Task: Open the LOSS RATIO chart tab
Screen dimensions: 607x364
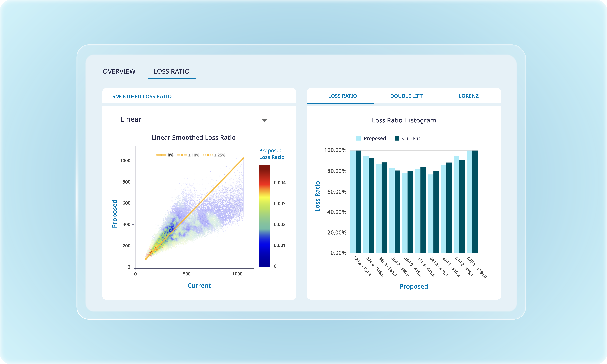Action: (343, 96)
